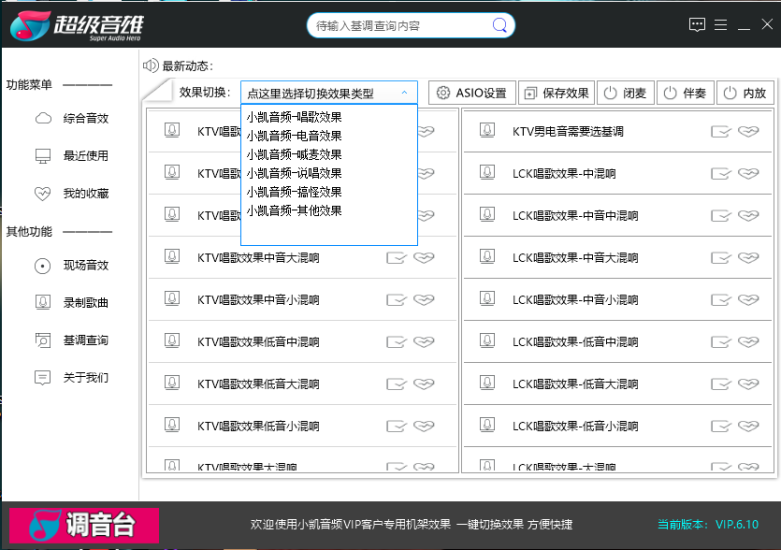Screen dimensions: 781x550
Task: Favorite KTV唱歌效果中音大混响 heart icon
Action: tap(424, 257)
